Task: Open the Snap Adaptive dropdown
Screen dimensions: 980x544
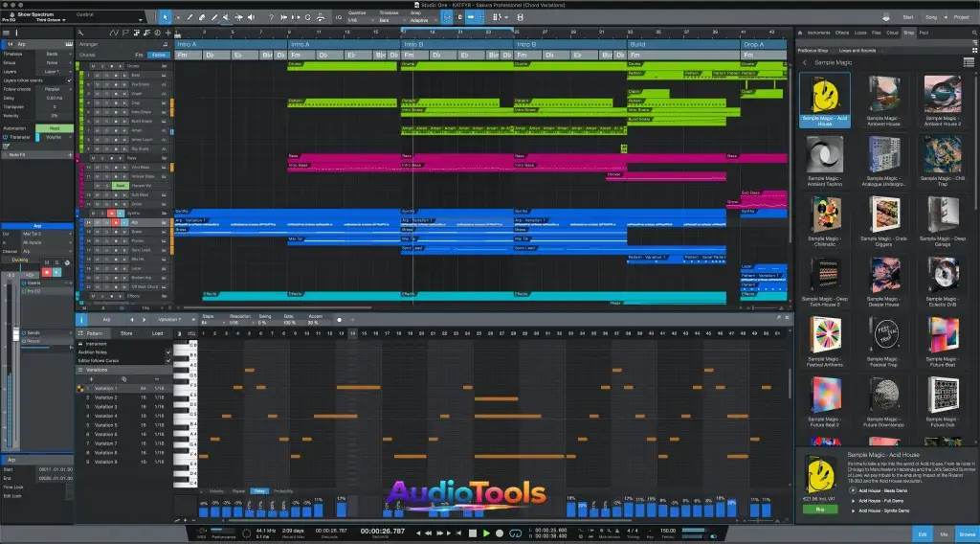Action: point(423,20)
